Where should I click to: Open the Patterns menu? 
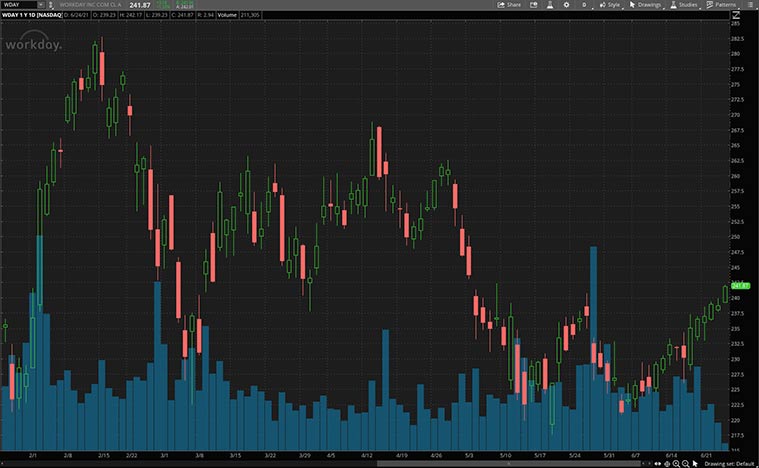[722, 5]
